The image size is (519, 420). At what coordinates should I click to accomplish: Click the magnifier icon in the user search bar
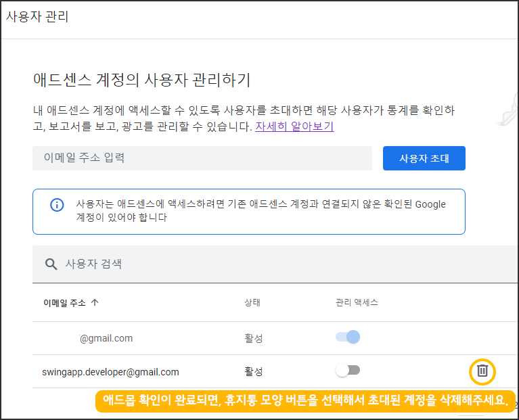click(51, 264)
